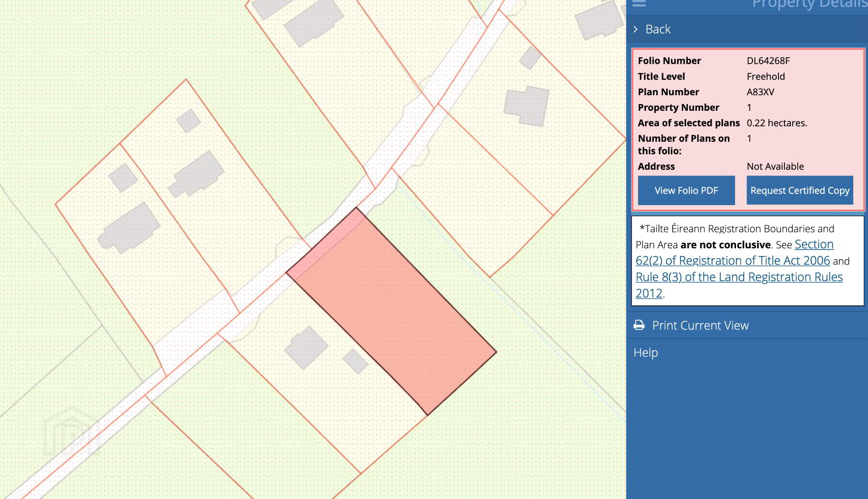Click the 0.22 hectares area value
868x499 pixels.
coord(777,123)
